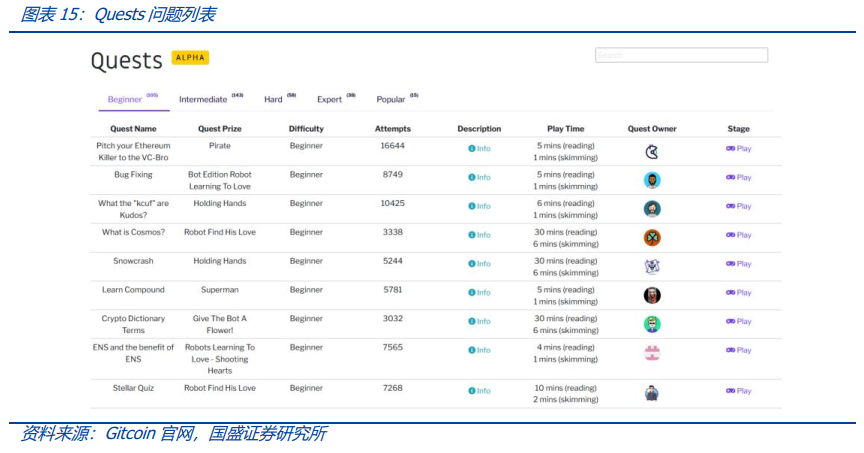The image size is (864, 453).
Task: Click the Description column header
Action: click(479, 128)
